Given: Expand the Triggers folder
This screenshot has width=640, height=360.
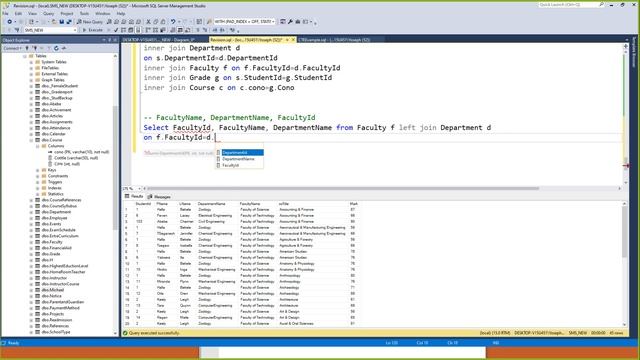Looking at the screenshot, I should [38, 182].
